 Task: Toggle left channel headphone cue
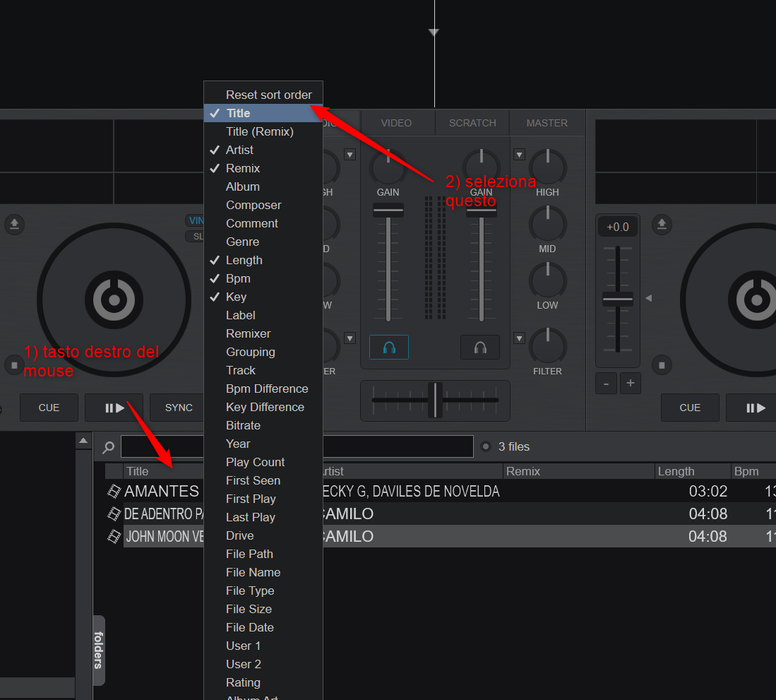(389, 347)
